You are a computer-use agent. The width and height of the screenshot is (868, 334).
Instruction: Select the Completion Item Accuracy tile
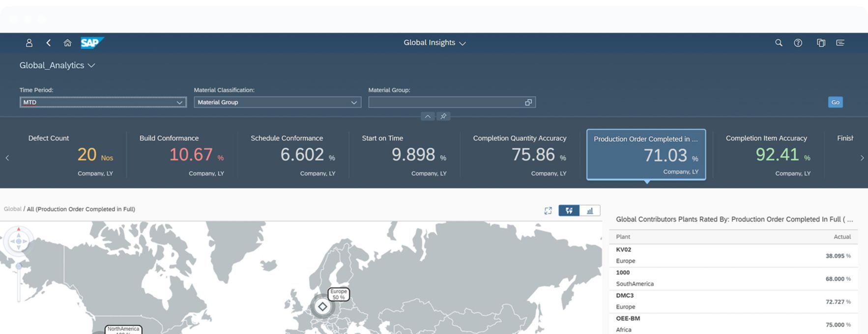pos(768,155)
